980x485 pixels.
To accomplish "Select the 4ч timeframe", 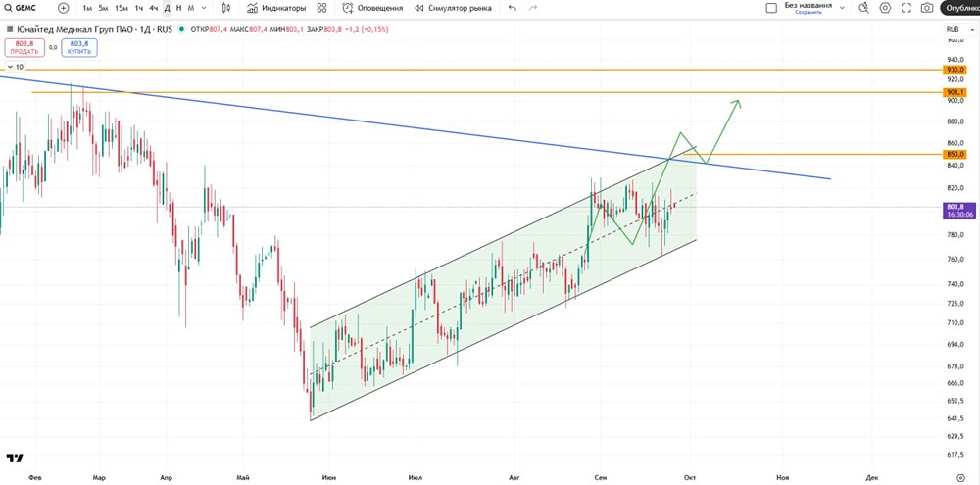I will tap(153, 8).
